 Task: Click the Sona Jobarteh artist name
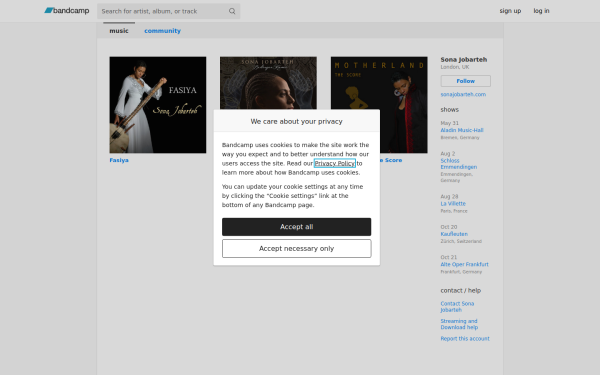463,59
